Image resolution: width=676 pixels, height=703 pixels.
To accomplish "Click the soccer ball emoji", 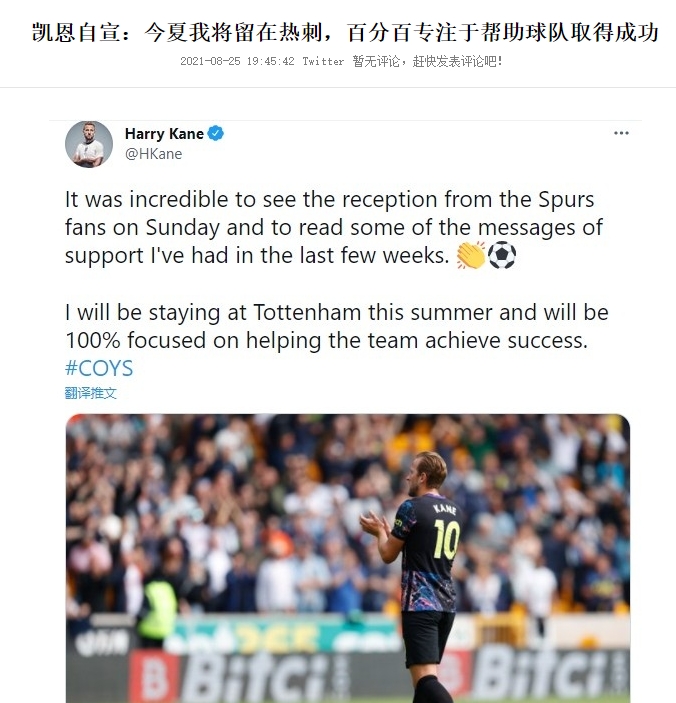I will click(502, 255).
